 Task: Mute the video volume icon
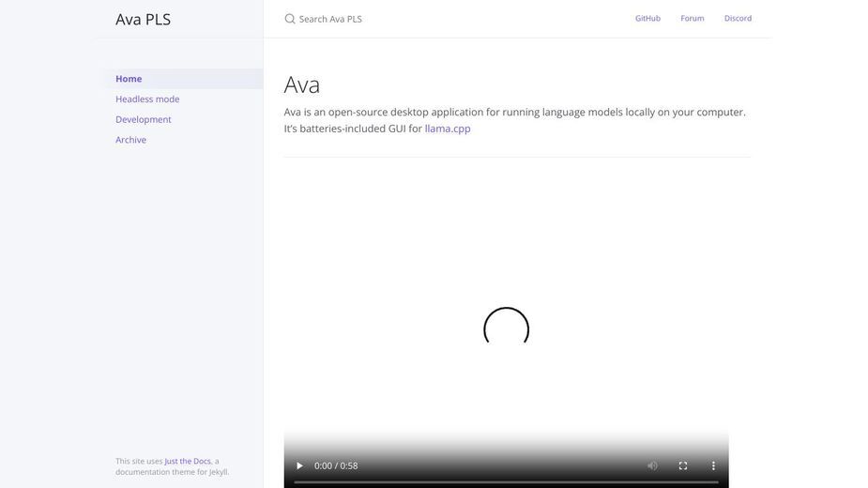pyautogui.click(x=653, y=465)
